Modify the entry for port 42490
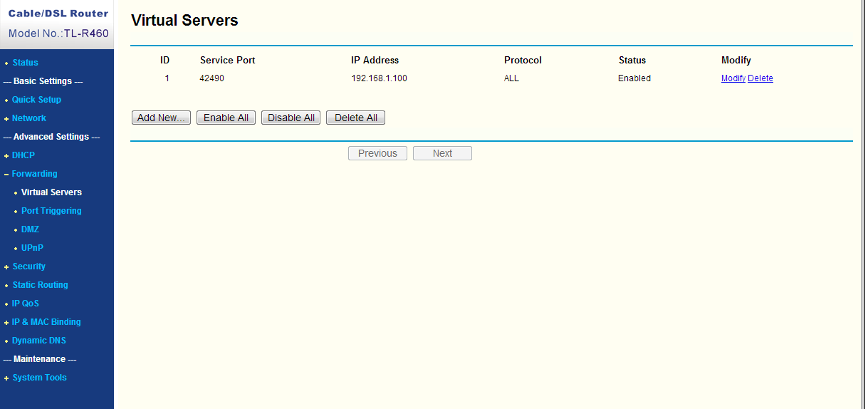Image resolution: width=868 pixels, height=409 pixels. 733,78
